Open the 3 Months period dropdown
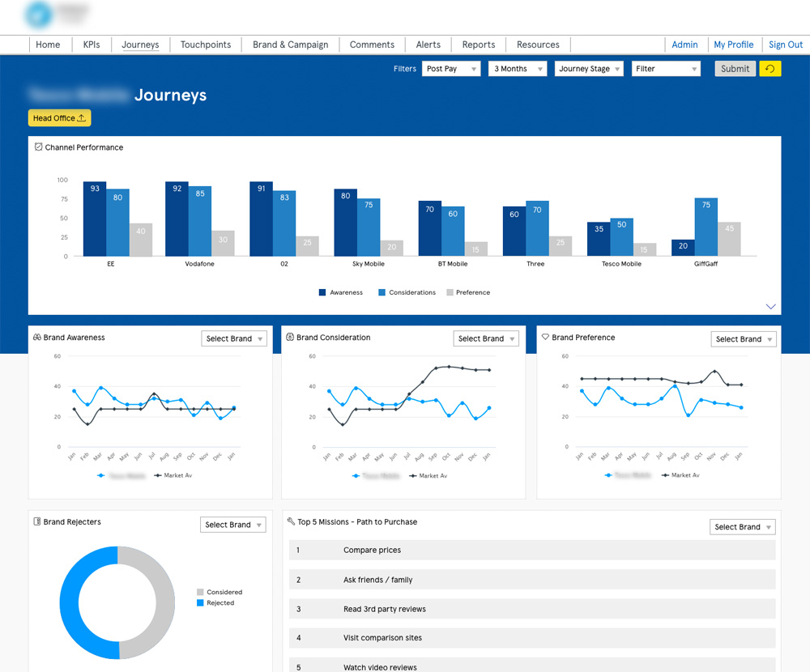Viewport: 810px width, 672px height. point(518,69)
